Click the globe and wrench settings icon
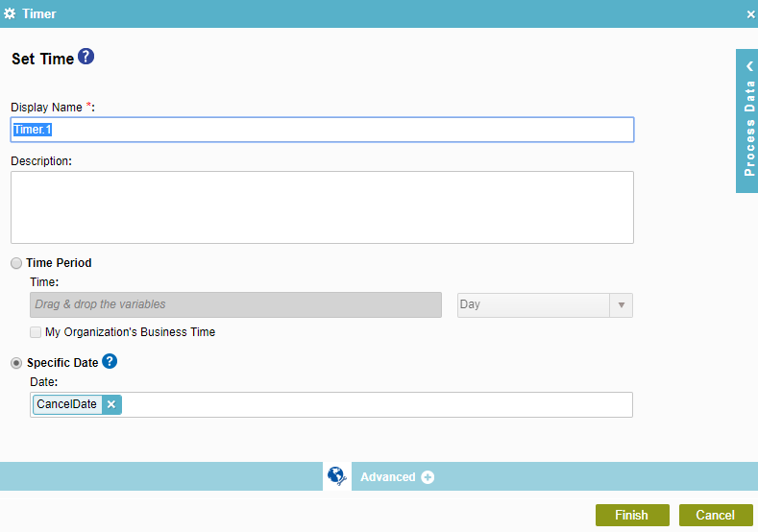Screen dimensions: 758x532 [x=336, y=476]
